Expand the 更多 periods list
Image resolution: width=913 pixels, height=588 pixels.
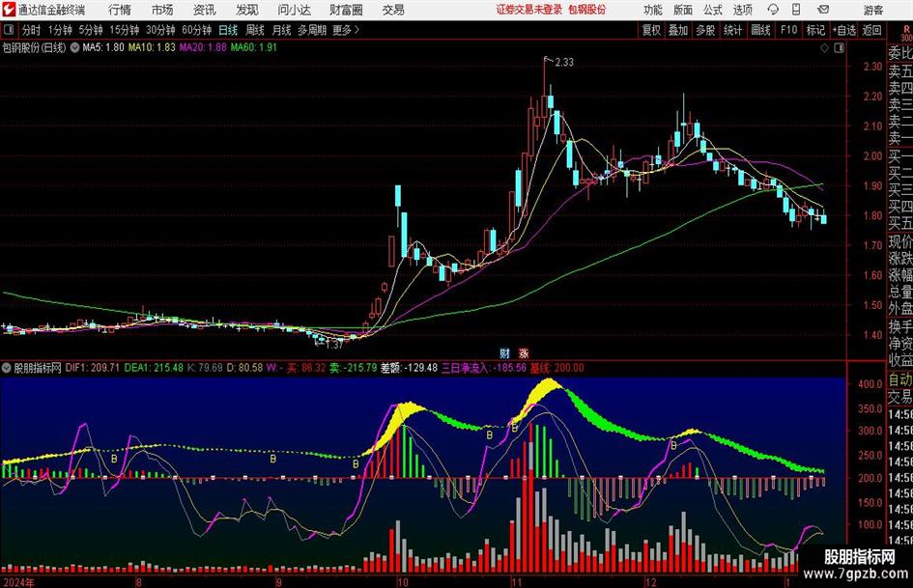[x=346, y=30]
